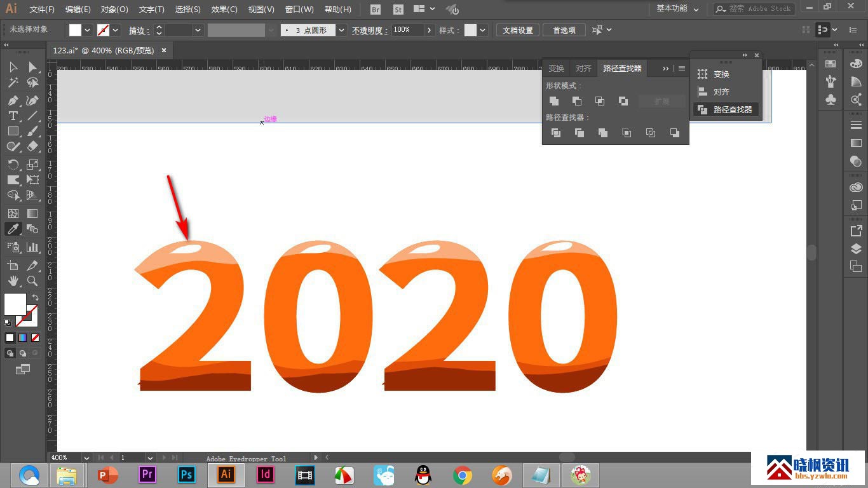
Task: Select the Direct Selection tool
Action: 32,67
